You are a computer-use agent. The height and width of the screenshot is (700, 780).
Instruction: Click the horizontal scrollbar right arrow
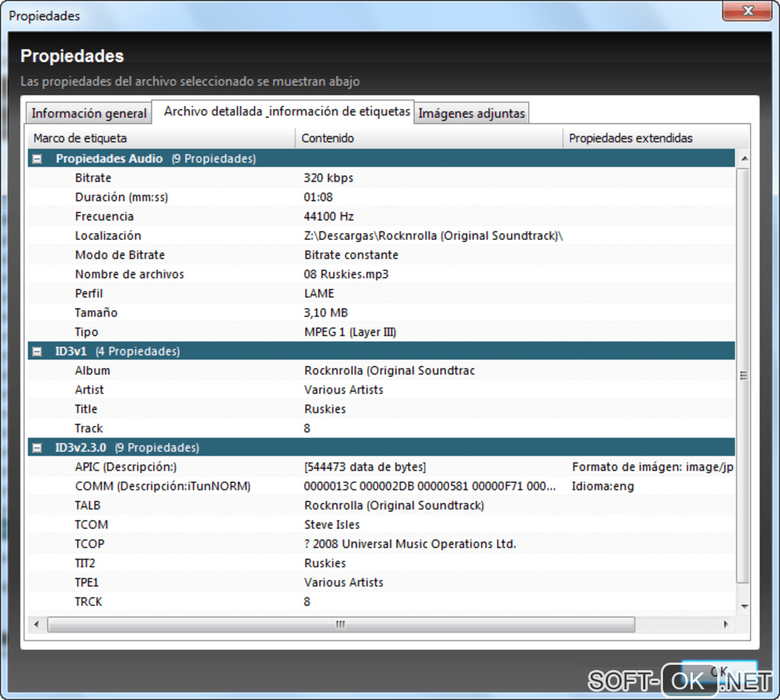coord(726,624)
